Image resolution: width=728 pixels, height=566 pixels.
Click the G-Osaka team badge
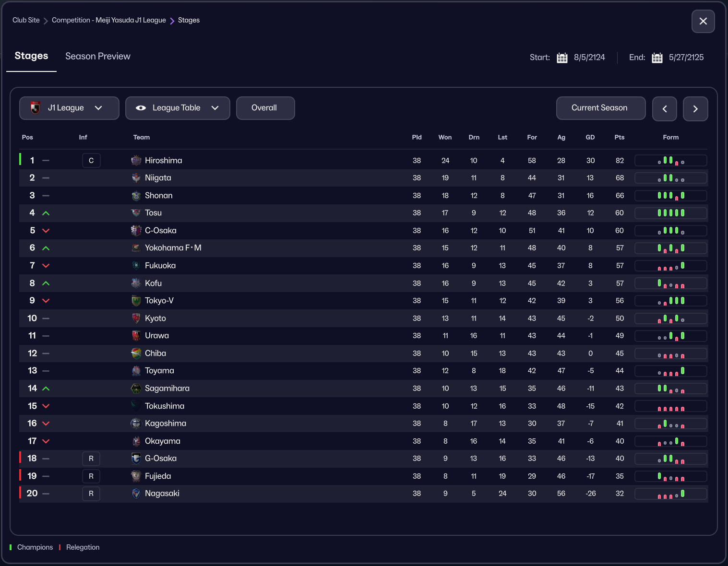tap(136, 459)
